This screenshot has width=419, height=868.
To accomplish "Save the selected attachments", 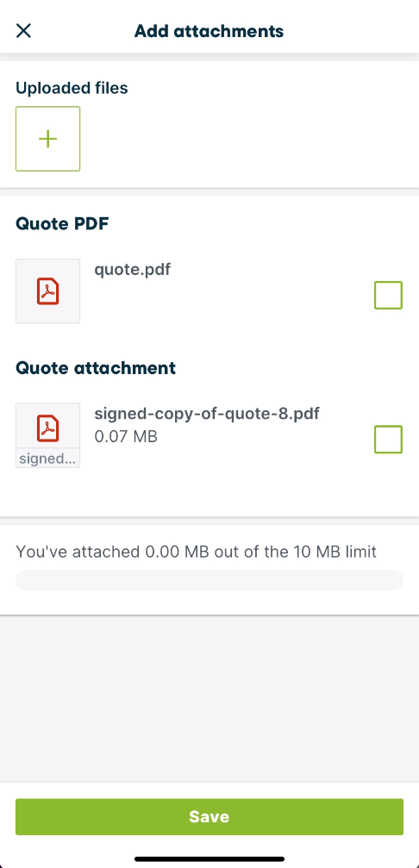I will (209, 816).
